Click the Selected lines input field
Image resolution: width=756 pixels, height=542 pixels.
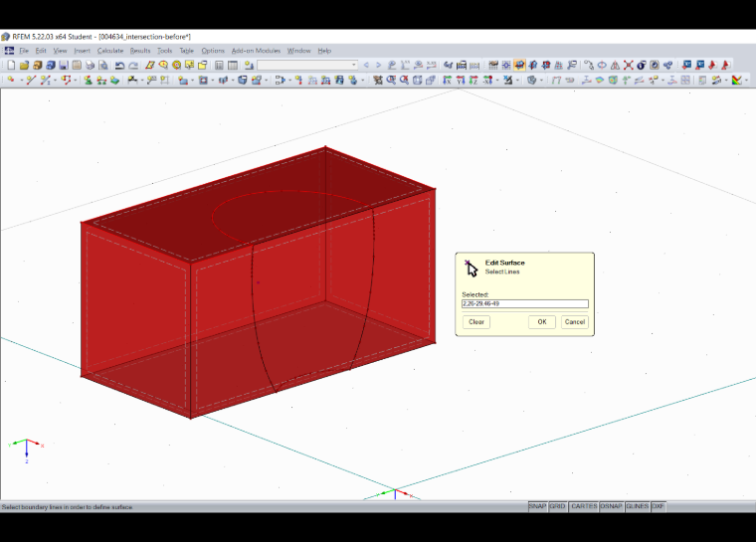coord(525,303)
